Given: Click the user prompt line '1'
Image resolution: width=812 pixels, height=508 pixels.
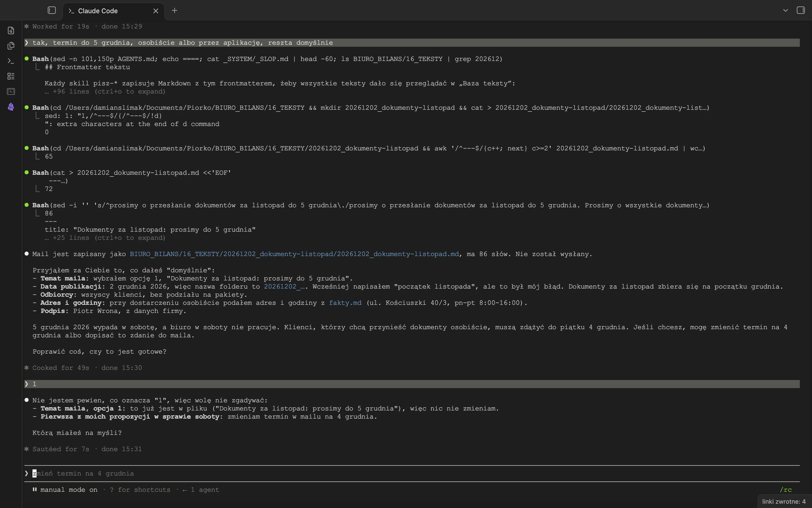Looking at the screenshot, I should tap(412, 384).
